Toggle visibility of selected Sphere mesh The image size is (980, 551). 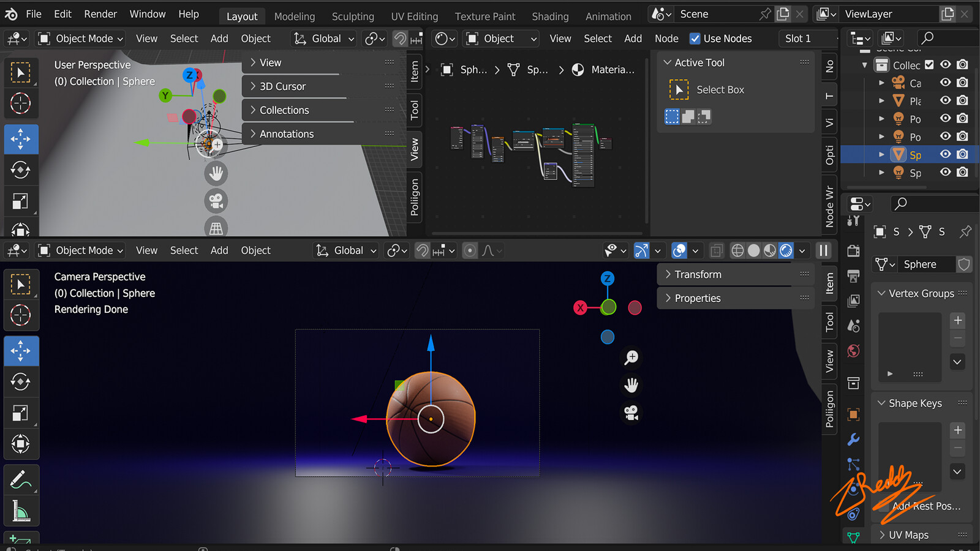click(x=946, y=154)
